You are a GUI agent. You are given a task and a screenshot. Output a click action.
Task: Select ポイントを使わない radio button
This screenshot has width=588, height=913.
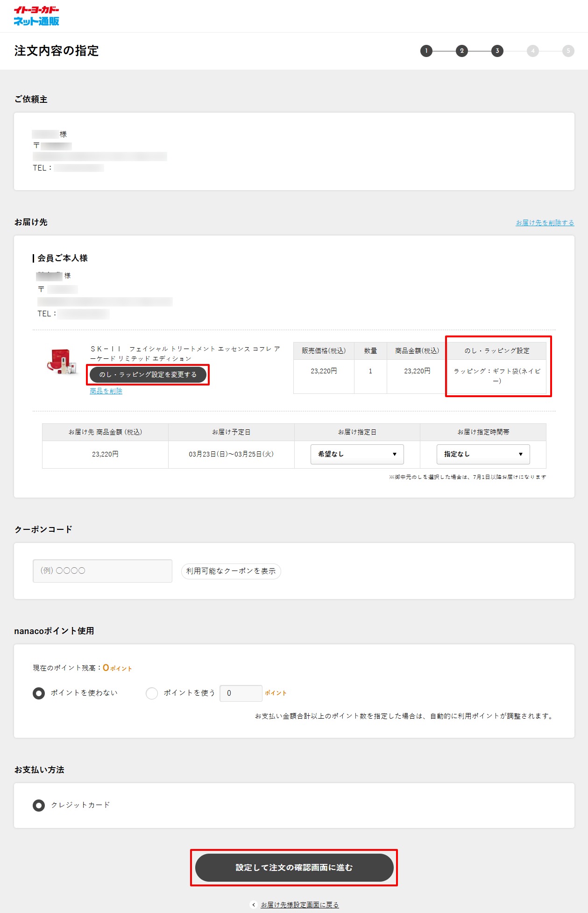pyautogui.click(x=39, y=693)
